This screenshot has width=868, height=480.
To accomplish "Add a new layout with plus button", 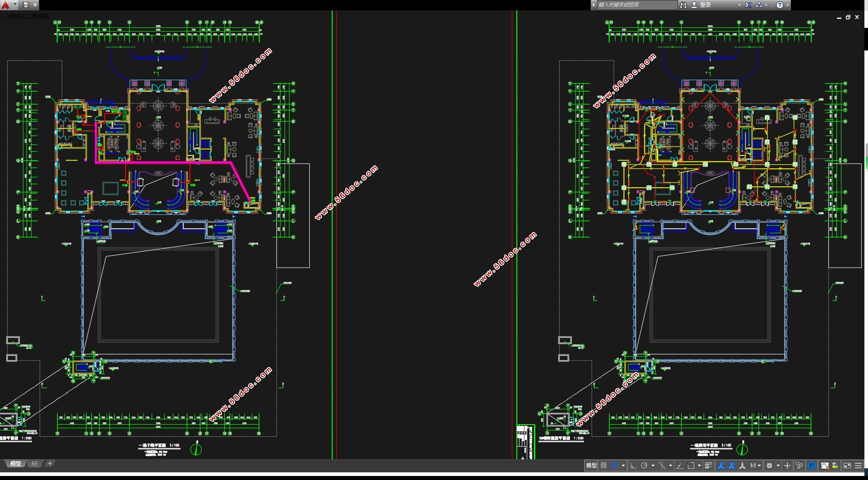I will coord(50,463).
